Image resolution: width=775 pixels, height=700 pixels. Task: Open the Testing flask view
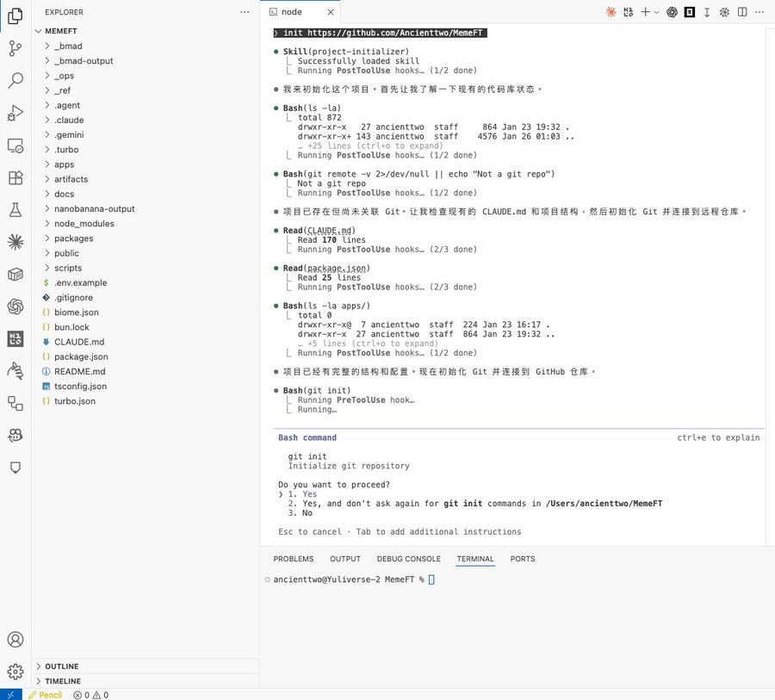click(15, 209)
